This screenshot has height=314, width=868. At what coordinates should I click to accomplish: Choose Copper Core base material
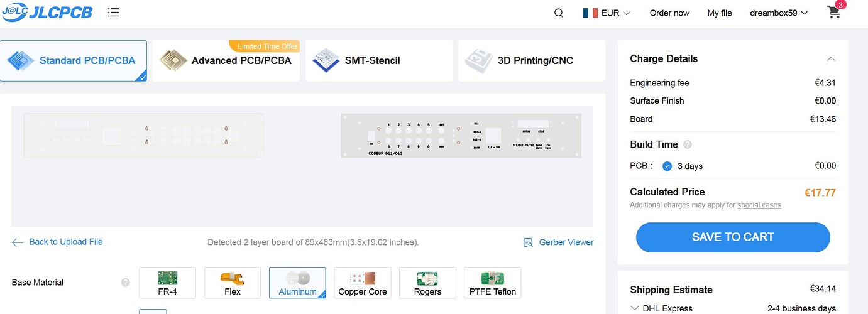362,283
